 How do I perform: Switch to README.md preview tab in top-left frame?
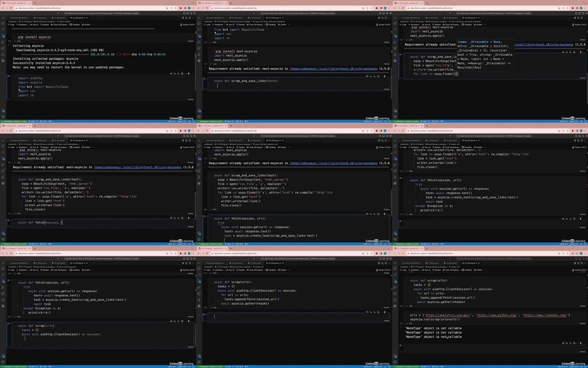tap(19, 18)
